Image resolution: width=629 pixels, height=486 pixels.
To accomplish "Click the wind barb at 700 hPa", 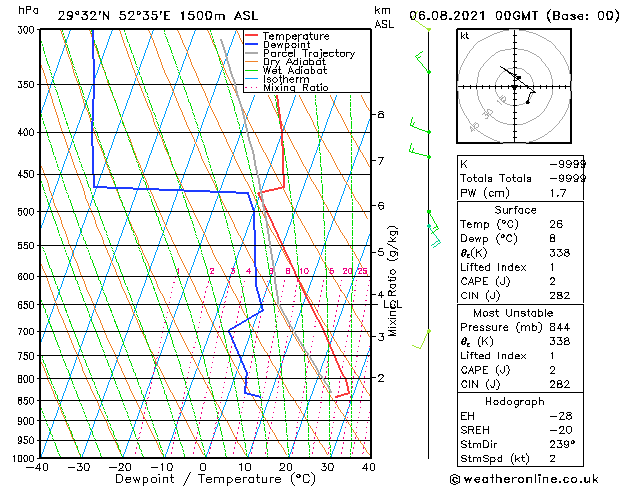I will [422, 340].
